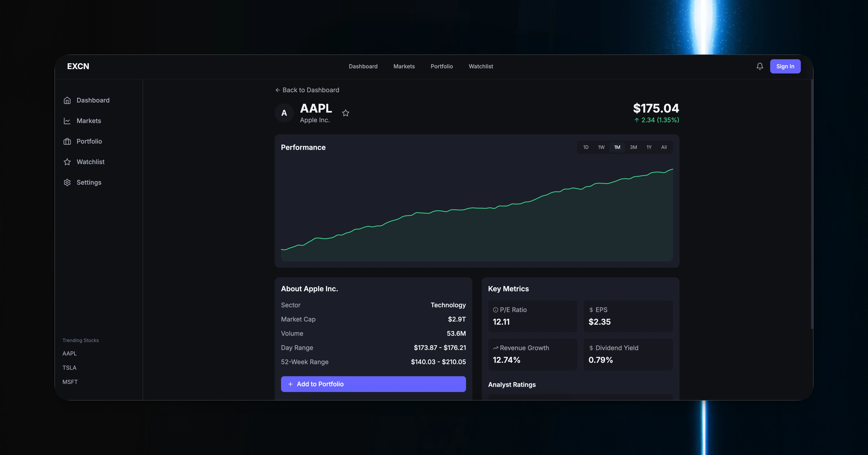Click the sidebar Markets label

89,121
